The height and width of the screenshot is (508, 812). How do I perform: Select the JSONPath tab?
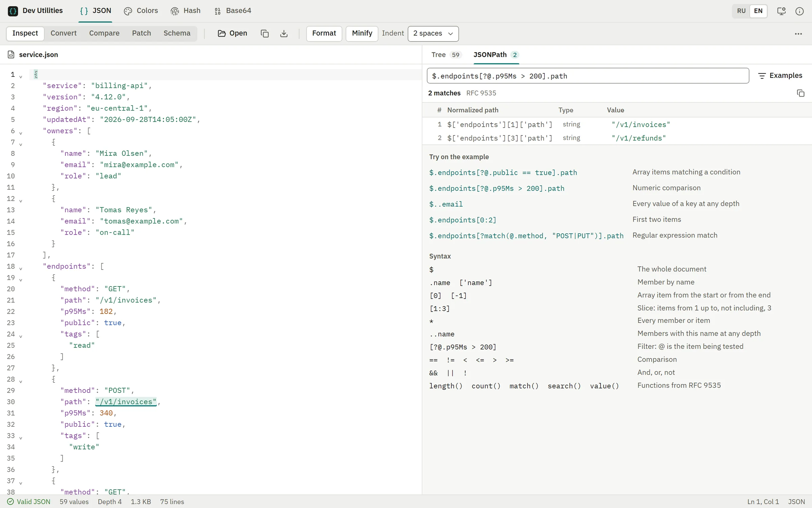click(496, 55)
